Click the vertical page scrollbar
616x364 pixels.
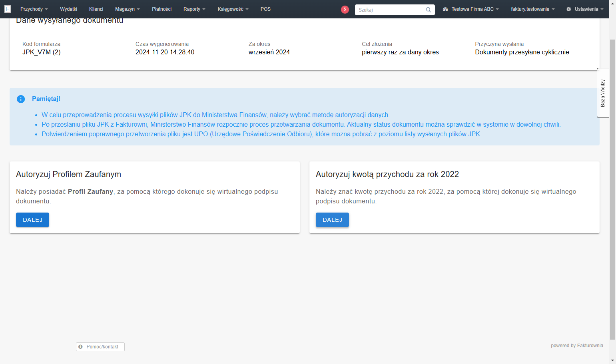point(612,190)
